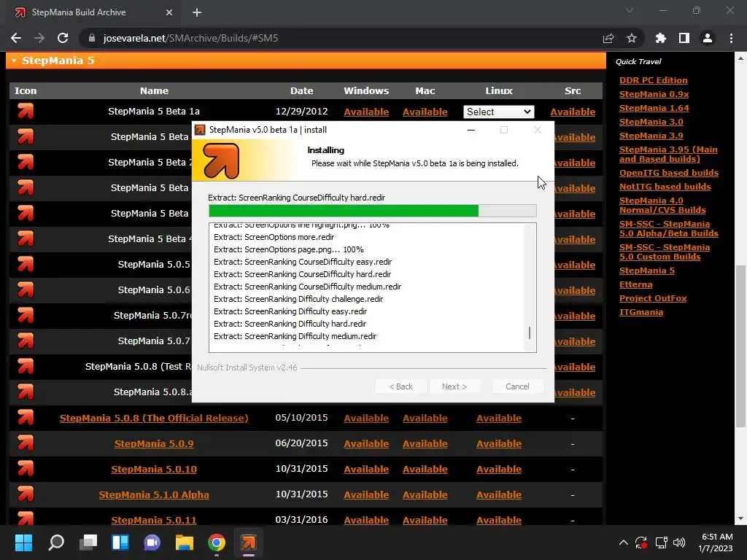This screenshot has height=560, width=747.
Task: Click Linux Available link for StepMania 5.0.9
Action: click(x=499, y=444)
